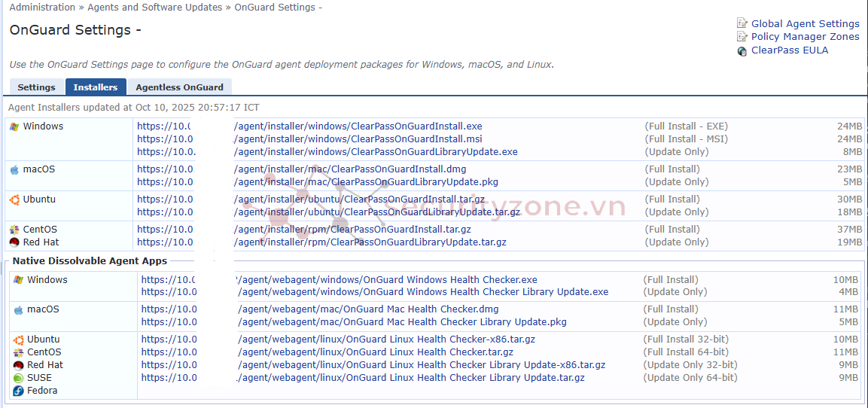Download OnGuard Windows Health Checker.exe
This screenshot has height=408, width=868.
point(388,280)
